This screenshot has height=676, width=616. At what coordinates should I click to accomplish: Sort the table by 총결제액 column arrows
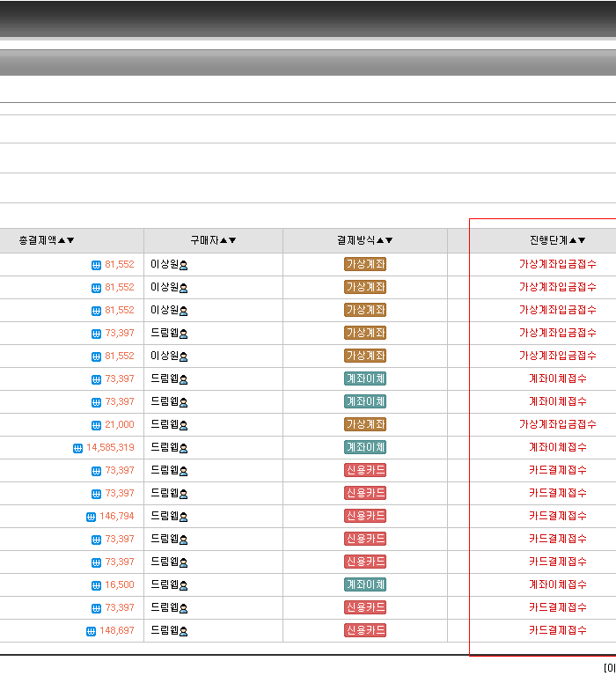click(x=66, y=240)
